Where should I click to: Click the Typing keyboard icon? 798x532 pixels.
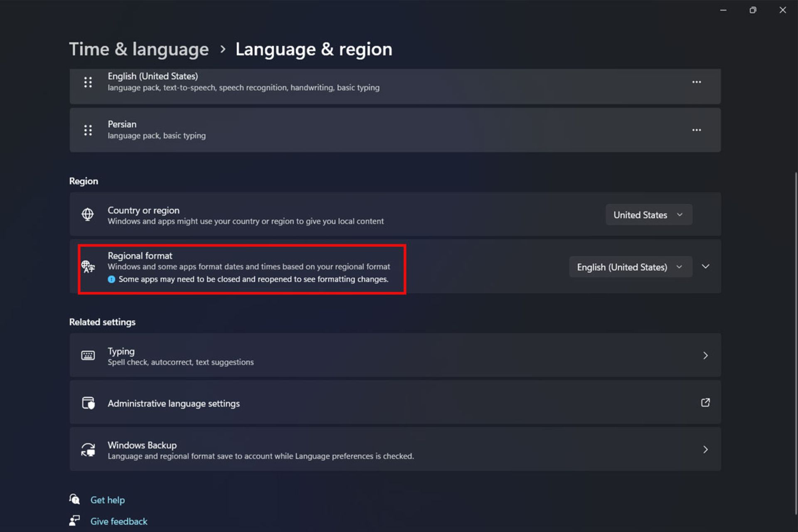[88, 355]
